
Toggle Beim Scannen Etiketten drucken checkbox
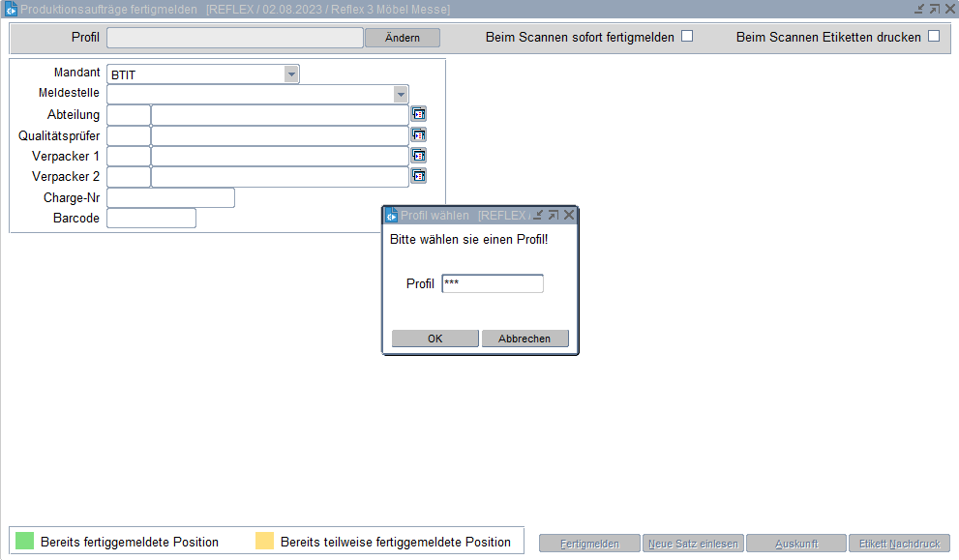coord(934,37)
